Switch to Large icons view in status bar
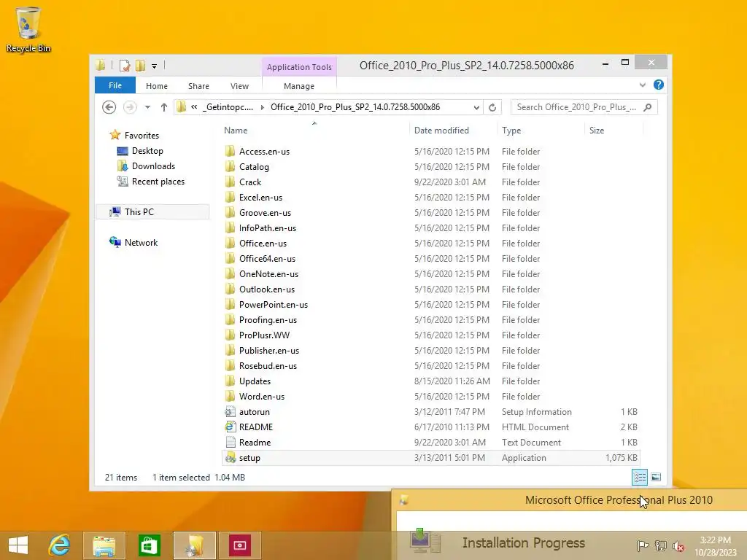This screenshot has height=560, width=747. tap(656, 477)
